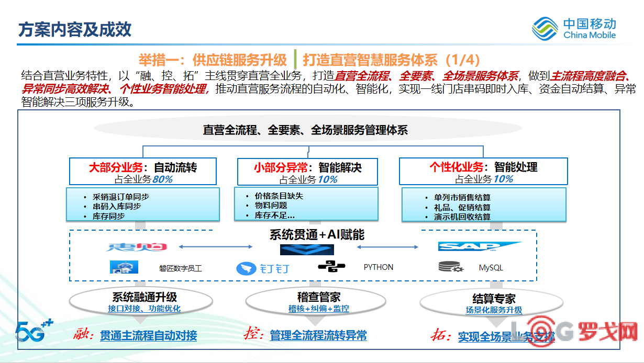Select bullet 单列市销售结算
Viewport: 644px width, 363px height.
click(x=462, y=198)
